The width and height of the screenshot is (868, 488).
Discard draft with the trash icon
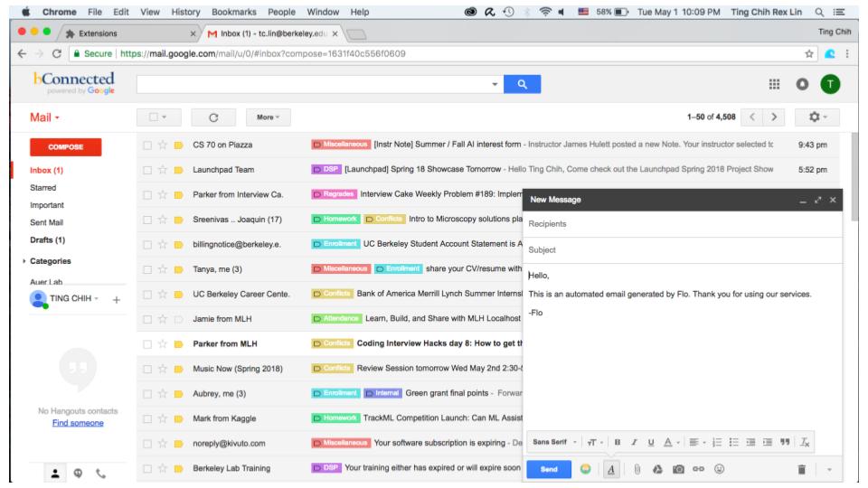[802, 469]
